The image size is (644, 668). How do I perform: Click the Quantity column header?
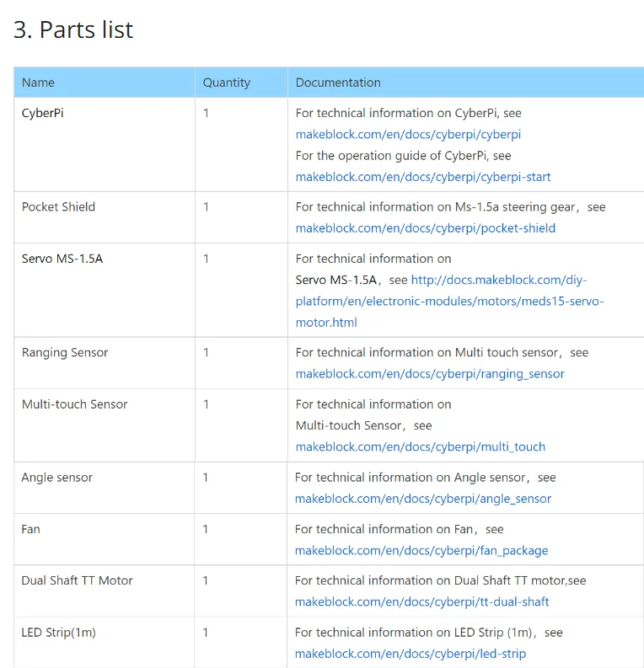coord(227,83)
